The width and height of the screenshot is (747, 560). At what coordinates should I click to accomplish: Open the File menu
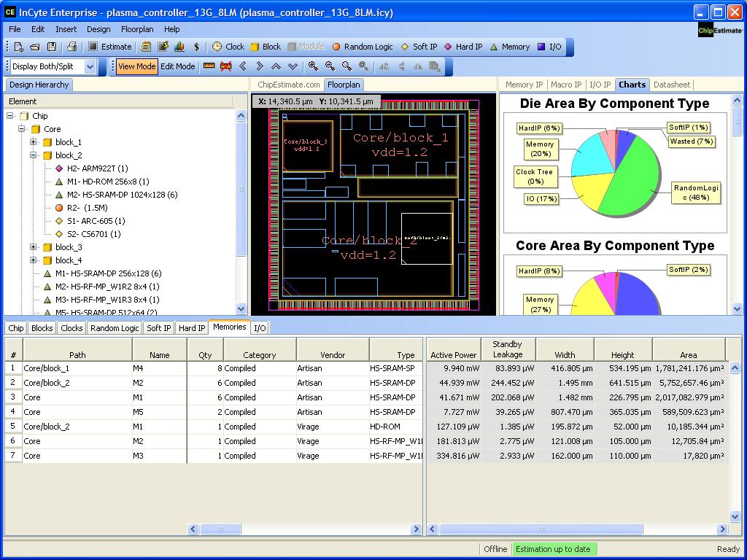click(x=15, y=29)
